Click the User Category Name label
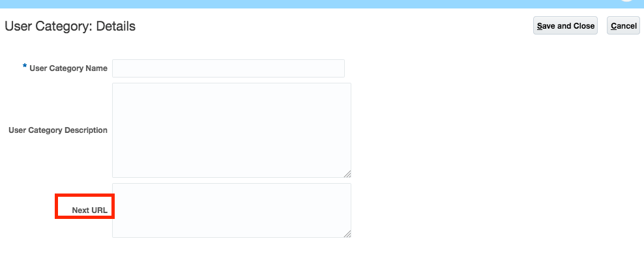The width and height of the screenshot is (644, 273). coord(68,68)
